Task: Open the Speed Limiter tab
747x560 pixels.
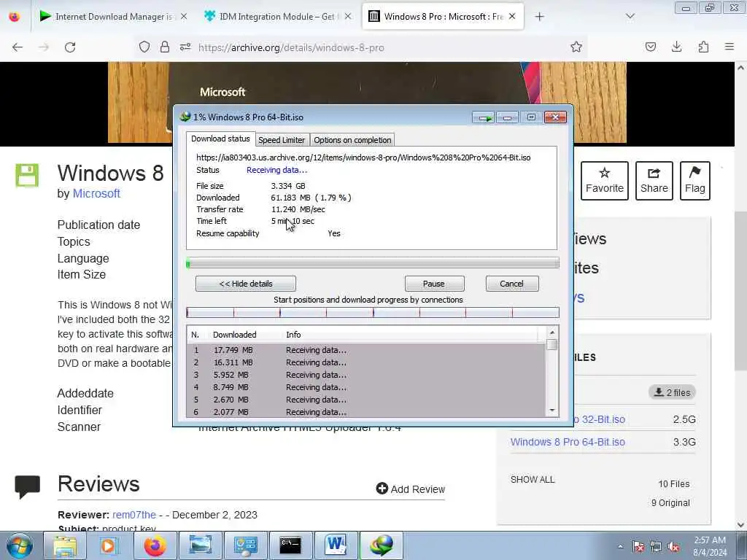Action: coord(282,140)
